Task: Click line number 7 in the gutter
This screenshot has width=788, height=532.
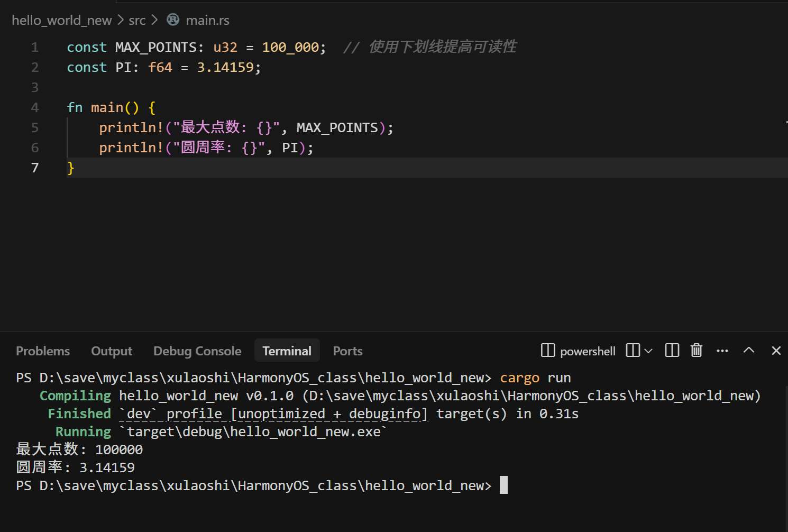Action: click(x=35, y=168)
